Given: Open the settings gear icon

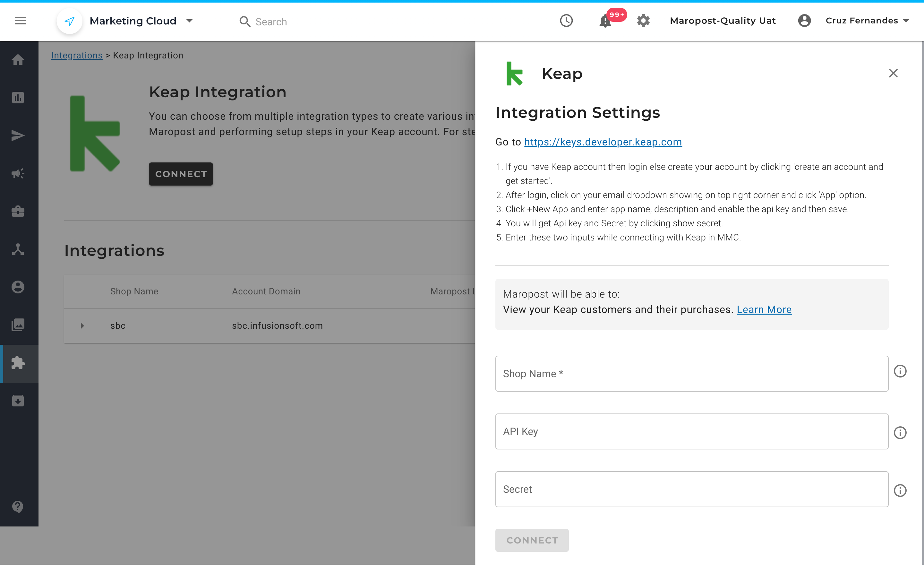Looking at the screenshot, I should pos(643,21).
